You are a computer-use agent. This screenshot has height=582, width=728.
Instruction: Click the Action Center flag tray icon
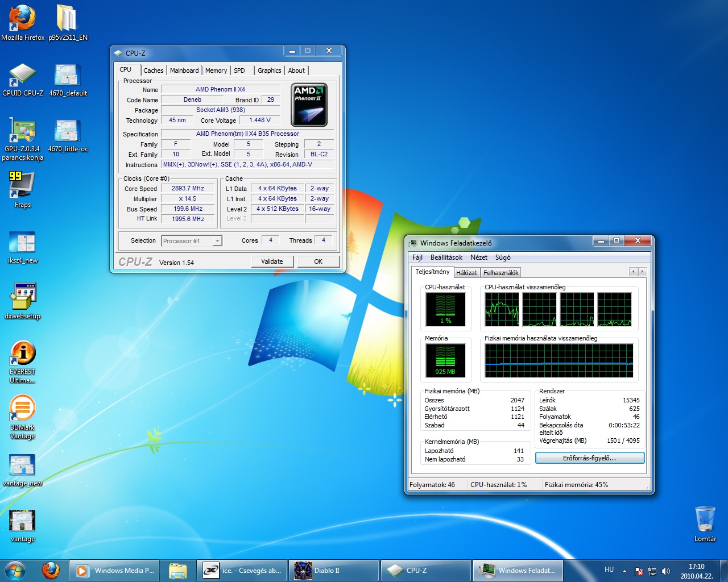[639, 571]
